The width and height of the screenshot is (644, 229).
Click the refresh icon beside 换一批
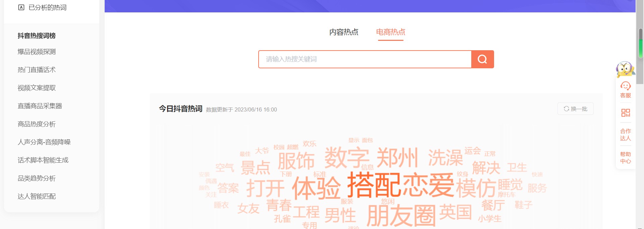567,109
